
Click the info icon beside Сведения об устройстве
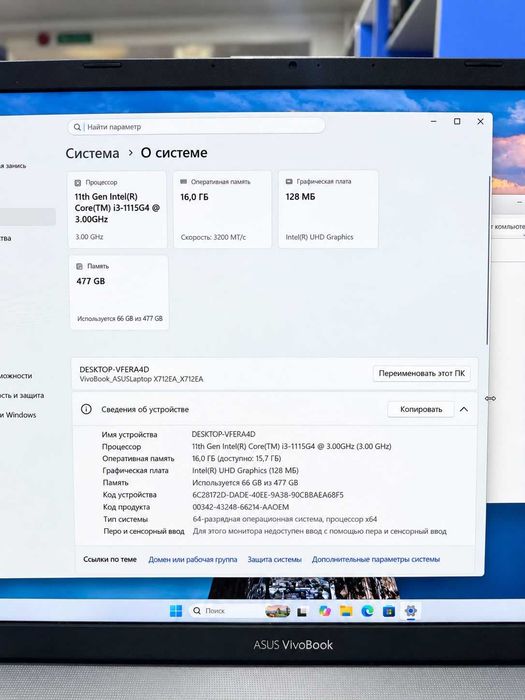click(x=86, y=409)
